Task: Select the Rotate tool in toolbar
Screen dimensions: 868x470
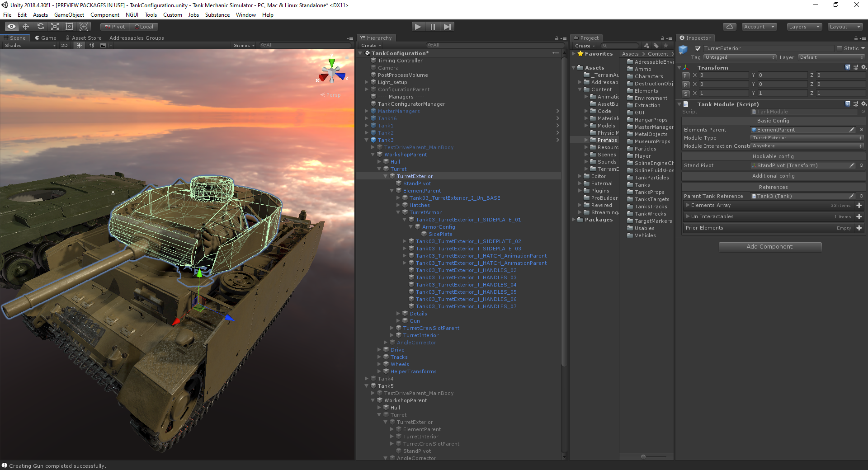Action: coord(40,27)
